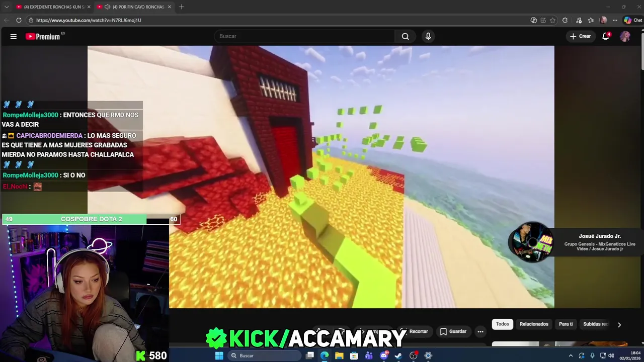Click the Minecraft video player
644x362 pixels.
321,176
